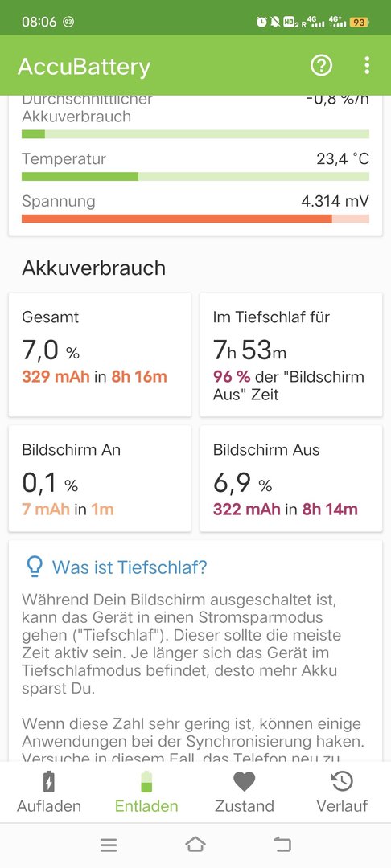Open the Zustand heart icon tab

pos(245,792)
